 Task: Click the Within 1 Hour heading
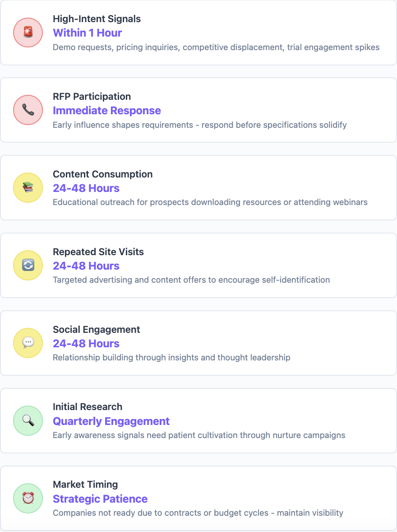tap(88, 33)
